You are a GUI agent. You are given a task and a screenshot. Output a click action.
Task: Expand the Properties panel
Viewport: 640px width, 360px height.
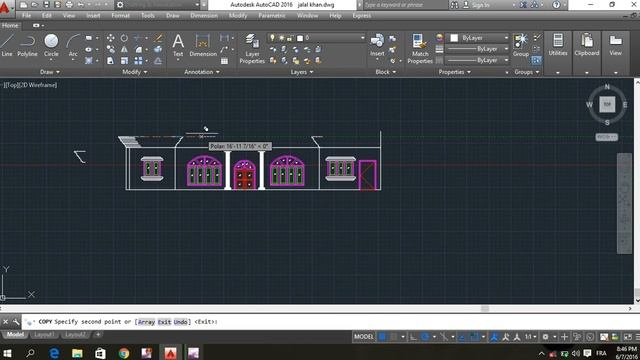(x=454, y=72)
